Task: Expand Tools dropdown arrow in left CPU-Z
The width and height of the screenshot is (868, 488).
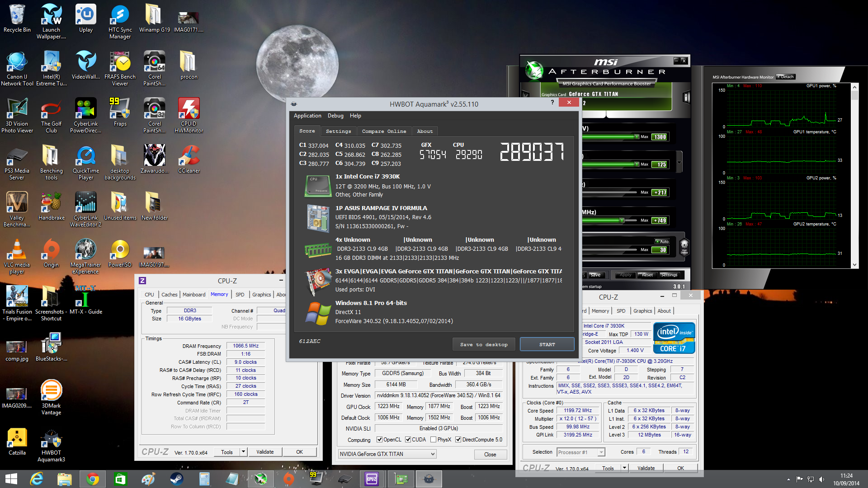Action: [x=243, y=451]
